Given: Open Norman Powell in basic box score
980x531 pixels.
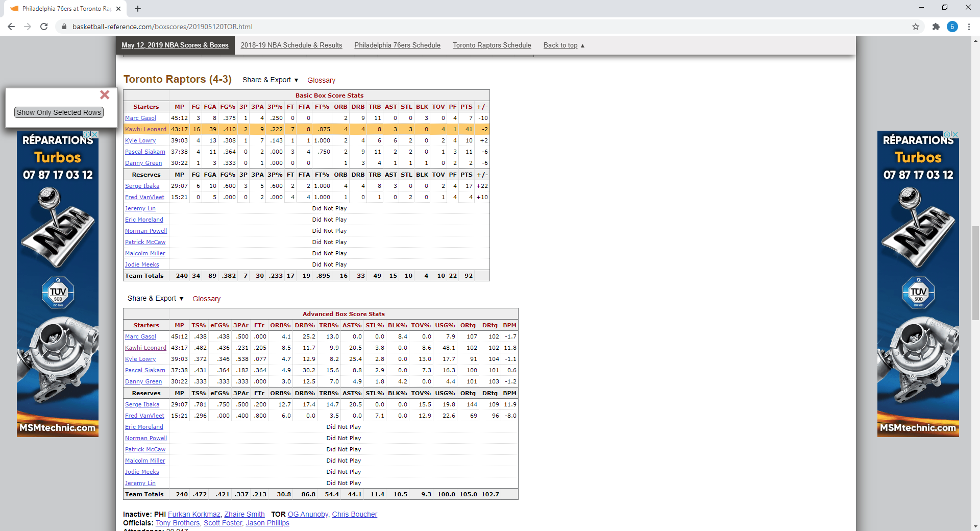Looking at the screenshot, I should [146, 231].
